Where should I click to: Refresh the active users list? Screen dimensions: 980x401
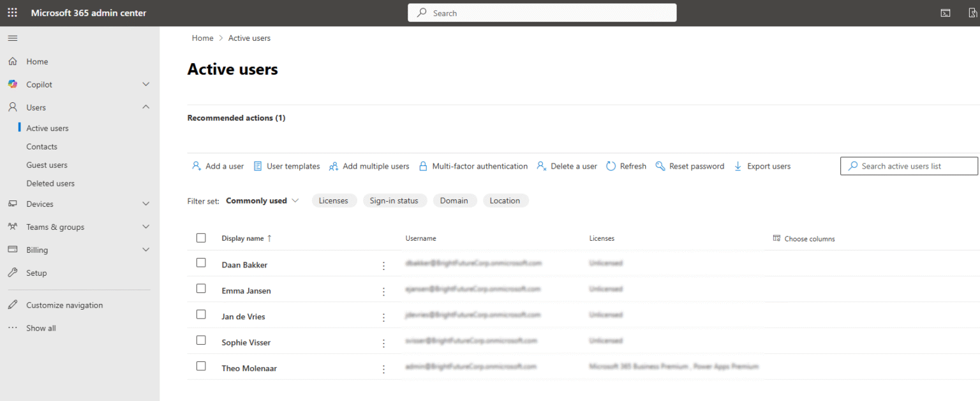click(626, 165)
